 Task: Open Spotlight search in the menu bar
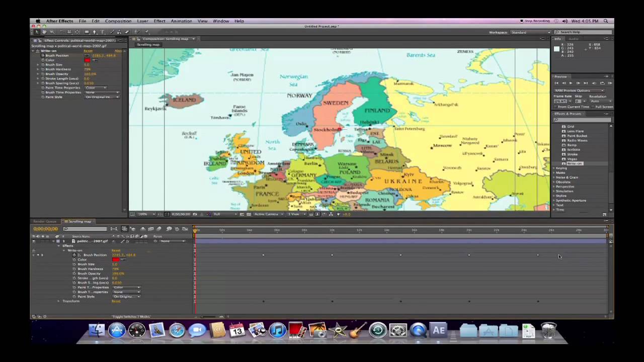pyautogui.click(x=606, y=21)
